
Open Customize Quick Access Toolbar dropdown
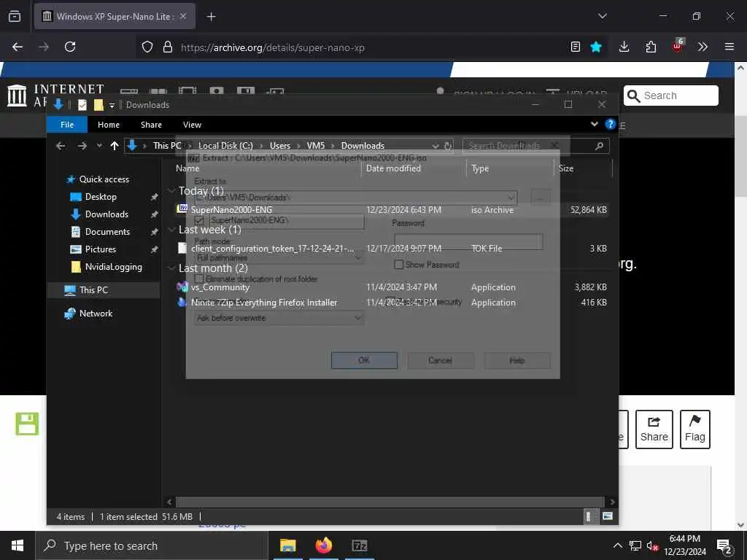click(x=112, y=105)
